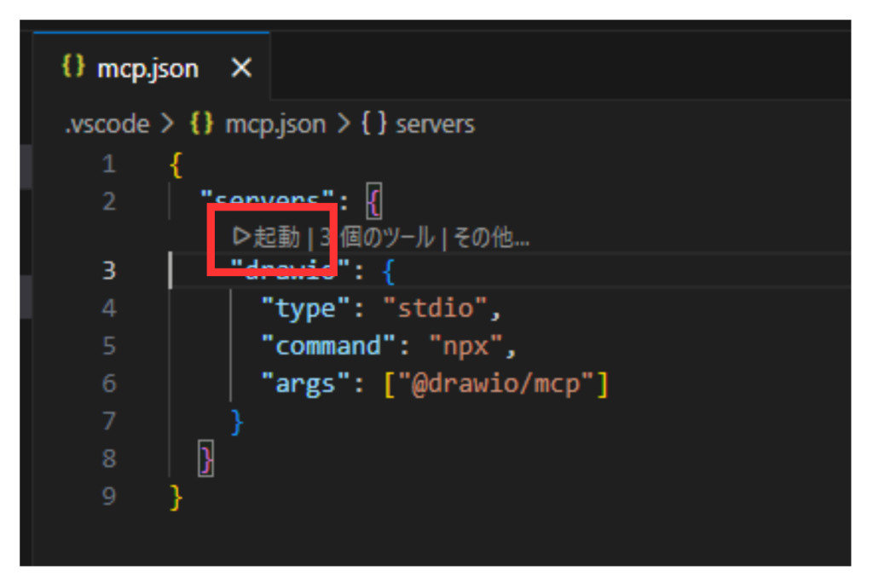The height and width of the screenshot is (588, 873).
Task: Close the mcp.json editor tab
Action: (x=242, y=68)
